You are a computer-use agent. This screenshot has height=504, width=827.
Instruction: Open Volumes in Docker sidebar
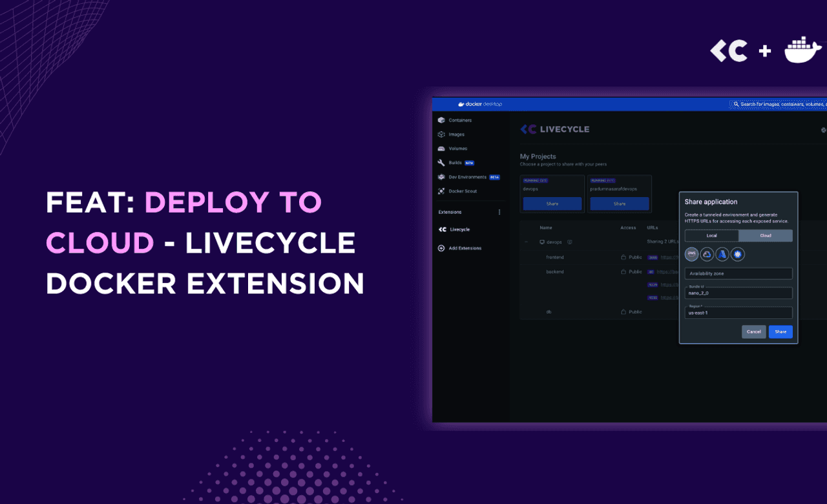click(452, 149)
